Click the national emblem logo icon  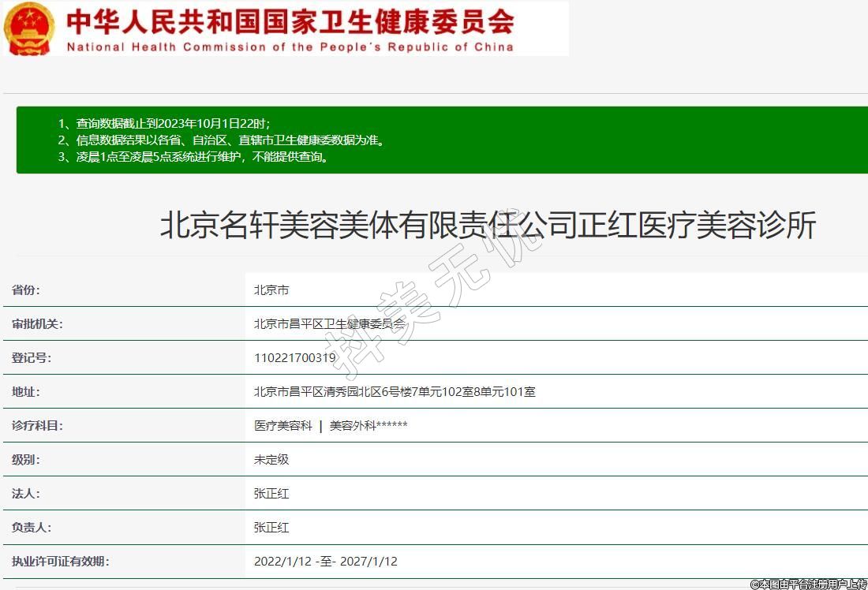(x=29, y=28)
